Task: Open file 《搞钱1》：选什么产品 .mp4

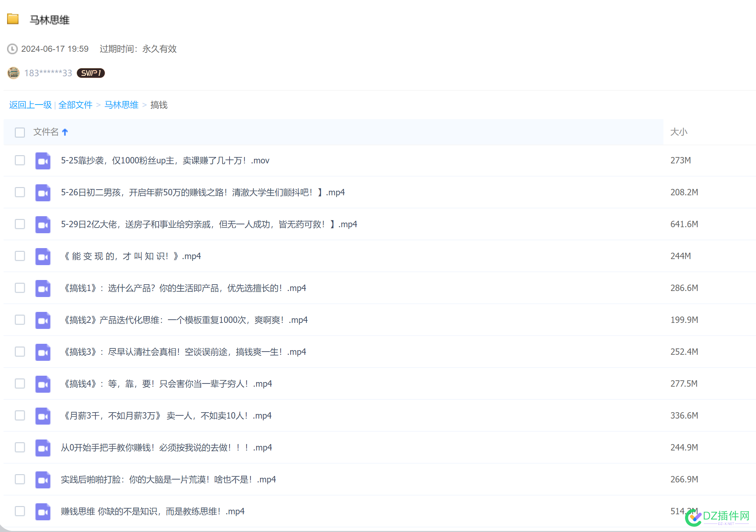Action: (184, 288)
